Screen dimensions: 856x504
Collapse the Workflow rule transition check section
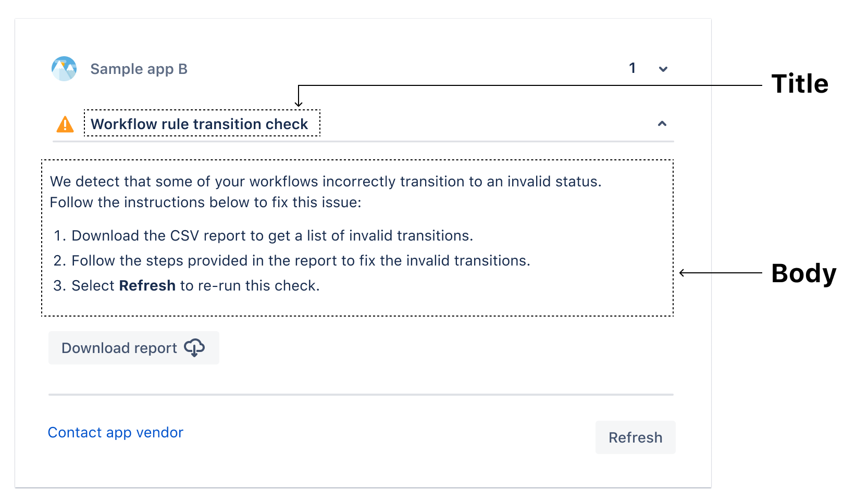[x=662, y=124]
